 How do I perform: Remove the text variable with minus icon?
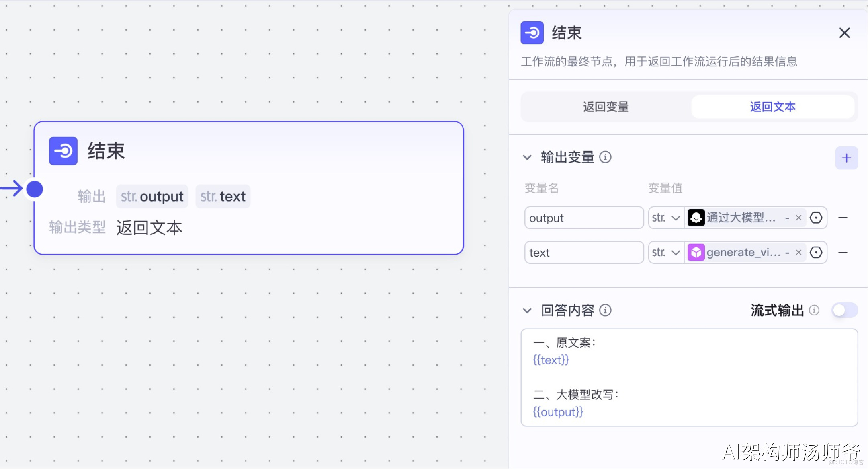click(x=843, y=253)
